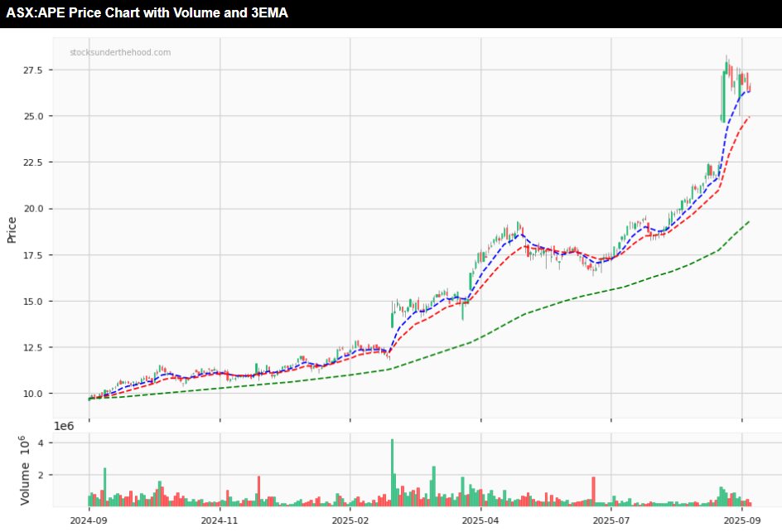The image size is (782, 532).
Task: Select the tallest green volume bar
Action: (x=392, y=472)
